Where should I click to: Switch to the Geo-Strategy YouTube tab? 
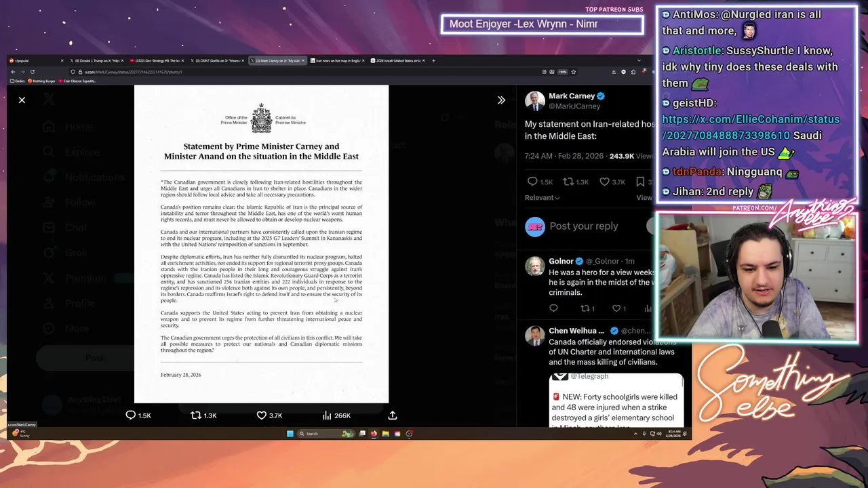point(157,60)
